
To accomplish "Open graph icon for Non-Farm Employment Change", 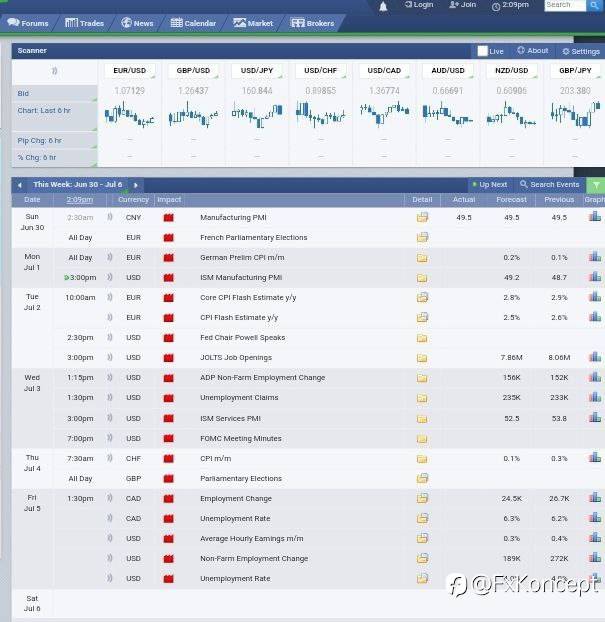I will (x=595, y=558).
